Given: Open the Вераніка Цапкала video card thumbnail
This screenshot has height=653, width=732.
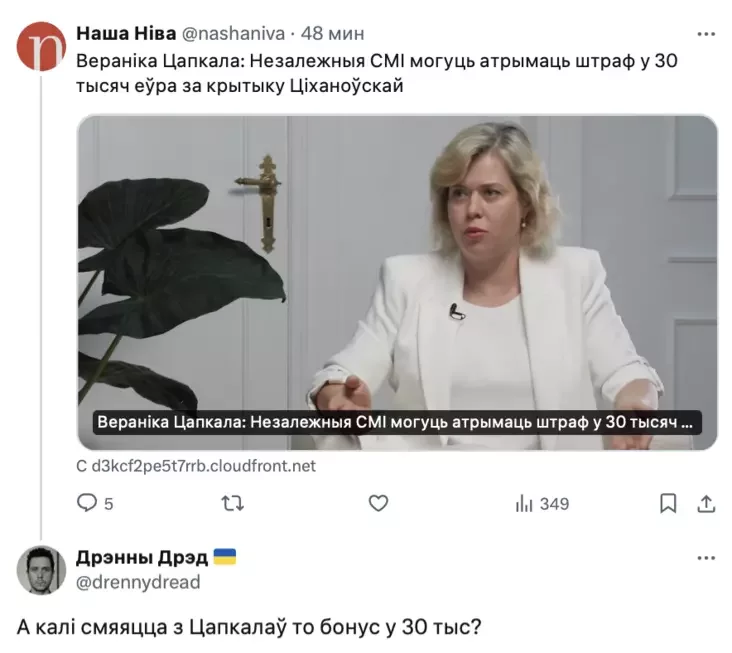Looking at the screenshot, I should 397,282.
